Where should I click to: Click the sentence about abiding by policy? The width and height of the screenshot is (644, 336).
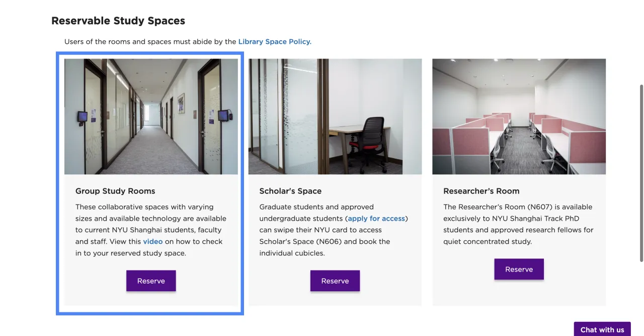[150, 42]
